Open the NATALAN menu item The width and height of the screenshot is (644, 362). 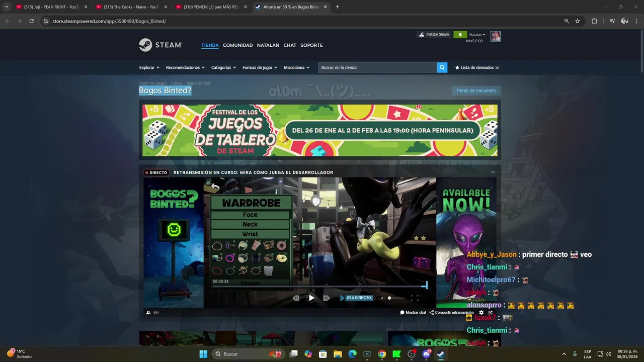268,45
